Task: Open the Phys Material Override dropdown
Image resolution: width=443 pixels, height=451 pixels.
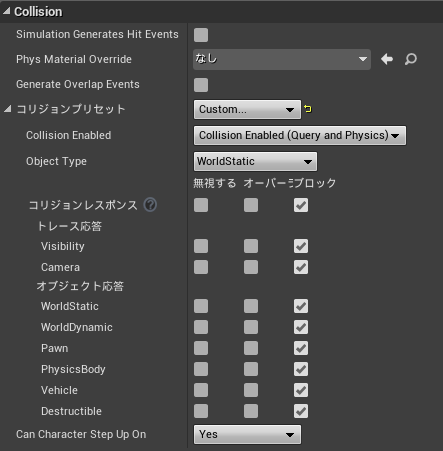Action: point(282,59)
